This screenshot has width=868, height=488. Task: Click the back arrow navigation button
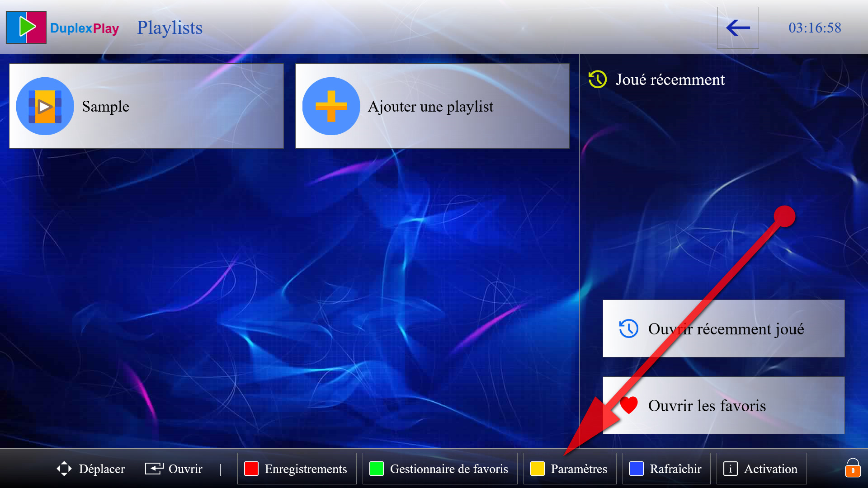point(738,28)
